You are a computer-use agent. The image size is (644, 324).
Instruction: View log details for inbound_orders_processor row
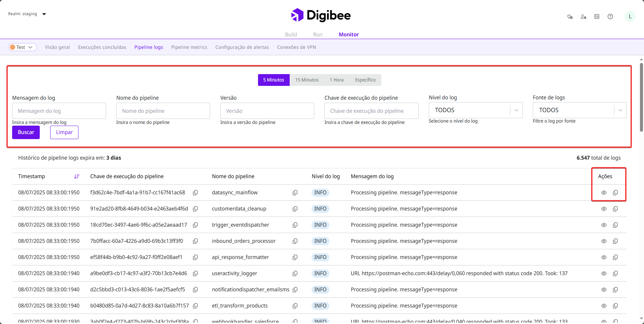[604, 241]
